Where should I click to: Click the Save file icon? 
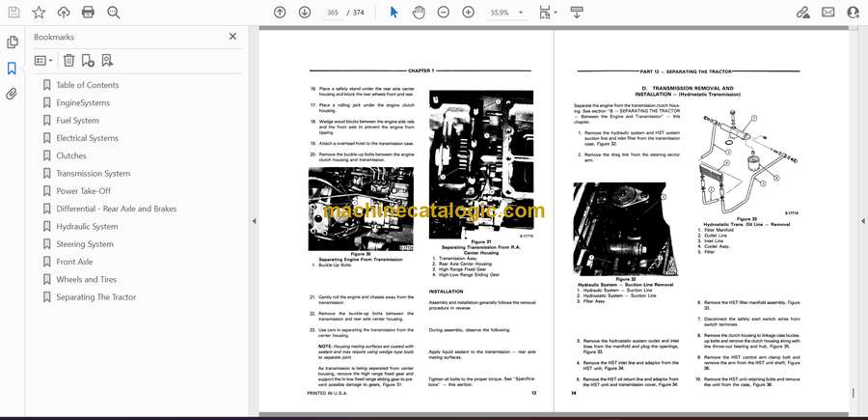click(14, 13)
